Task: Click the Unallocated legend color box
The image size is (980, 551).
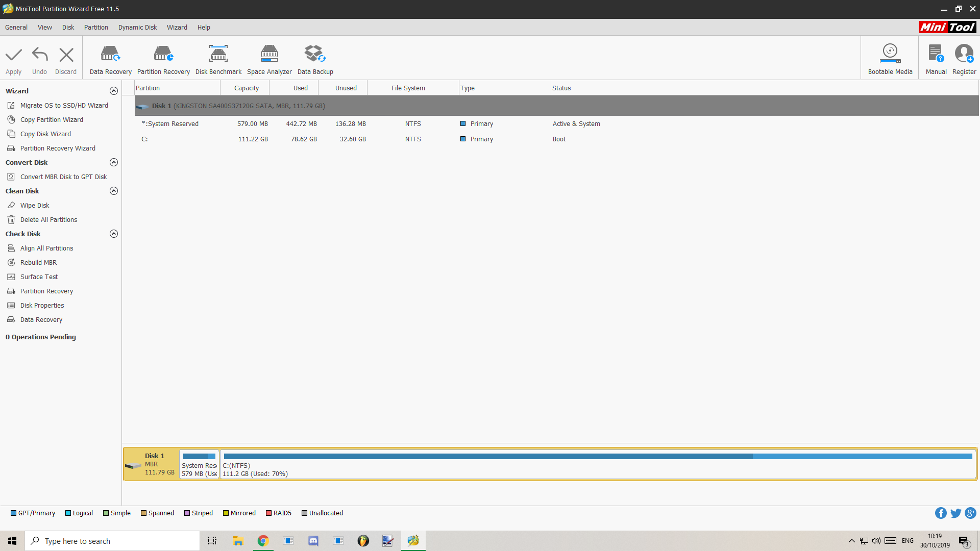Action: click(305, 513)
